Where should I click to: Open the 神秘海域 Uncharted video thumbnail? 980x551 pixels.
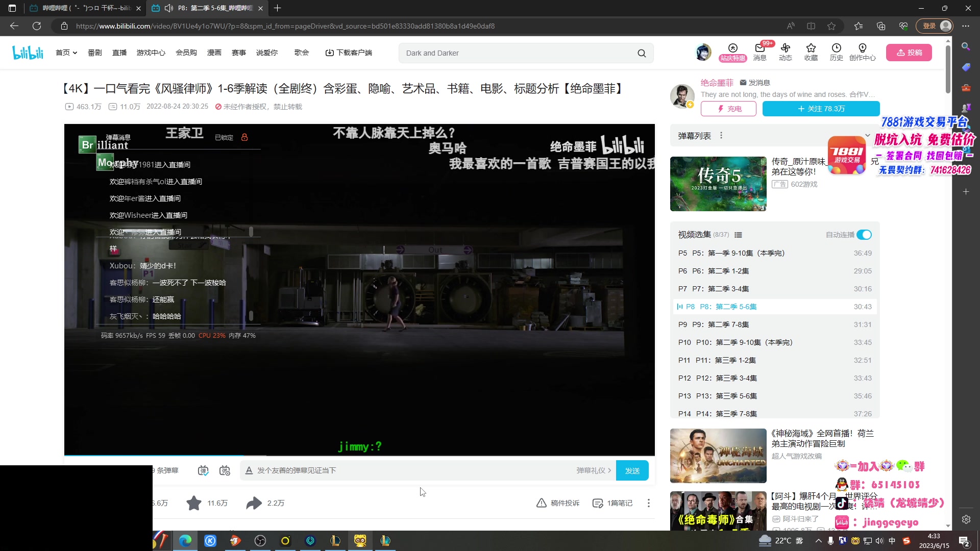tap(718, 456)
